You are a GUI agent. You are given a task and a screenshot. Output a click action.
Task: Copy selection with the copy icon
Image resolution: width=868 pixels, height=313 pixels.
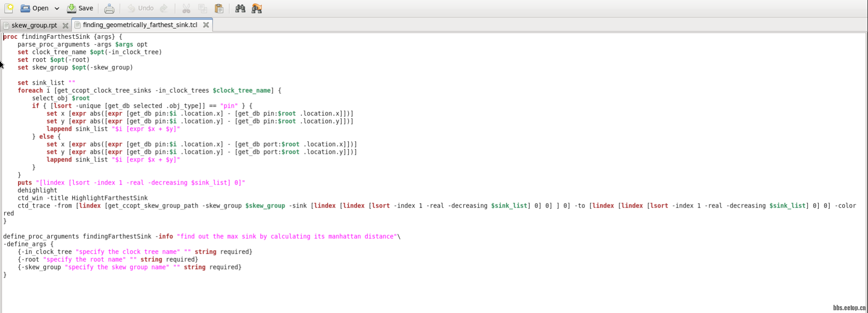[x=203, y=9]
